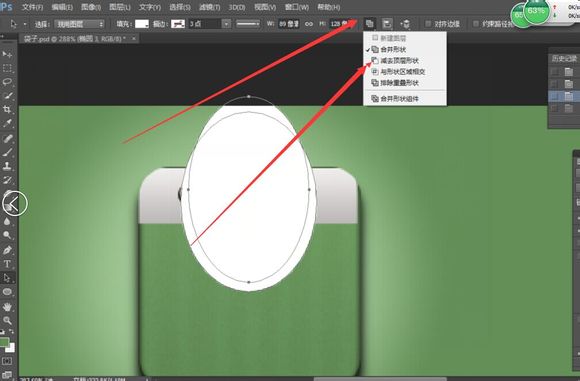This screenshot has height=381, width=580.
Task: Select the Crop tool
Action: click(7, 109)
